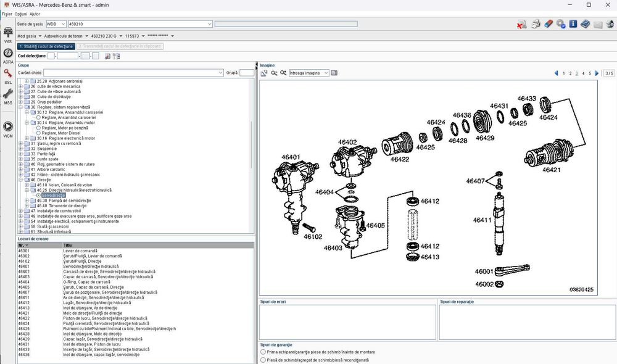Open the 460210 chassis number dropdown
This screenshot has width=617, height=364.
(x=209, y=24)
